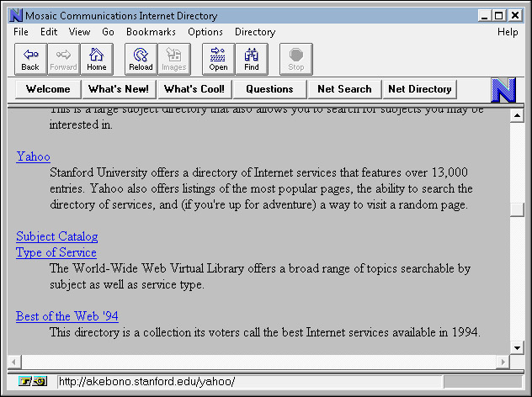Follow the Best of the Web '94 link
This screenshot has width=532, height=397.
coord(67,316)
